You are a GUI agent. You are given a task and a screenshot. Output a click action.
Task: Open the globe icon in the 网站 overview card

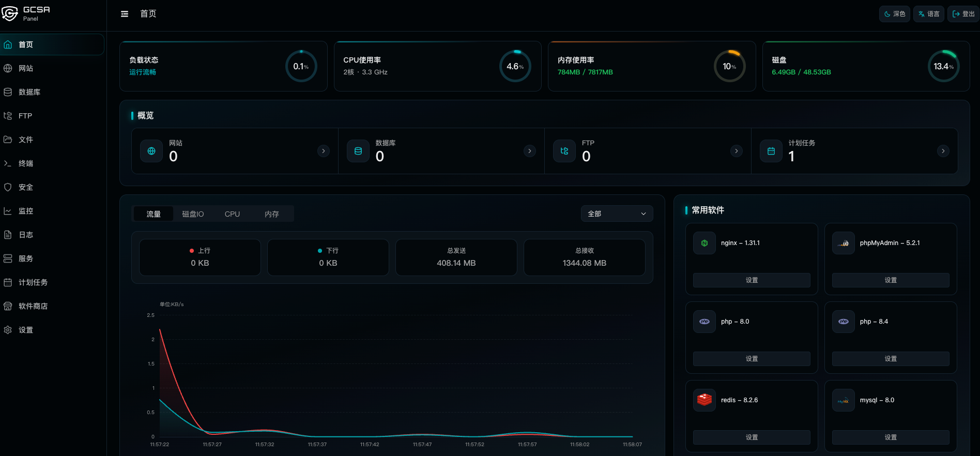pos(151,151)
